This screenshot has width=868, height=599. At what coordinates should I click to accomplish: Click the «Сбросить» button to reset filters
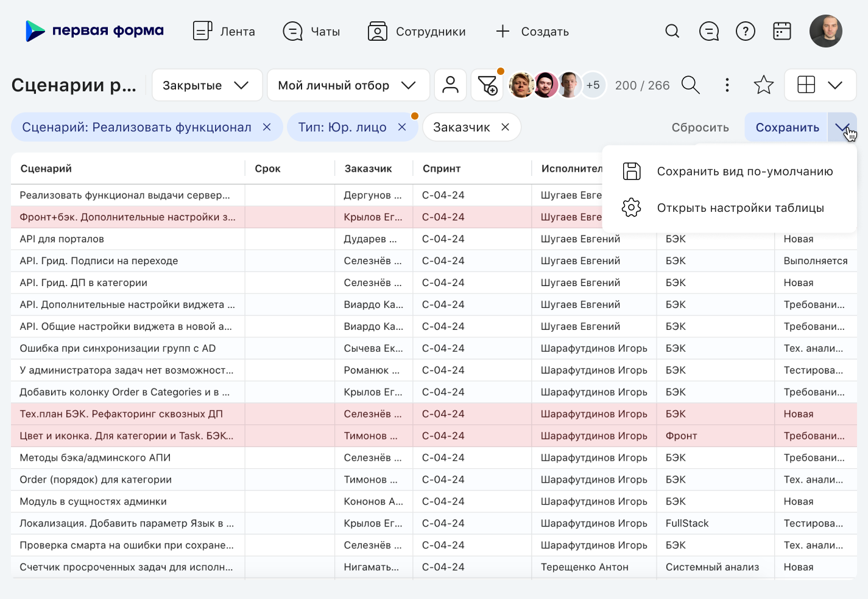click(x=700, y=127)
